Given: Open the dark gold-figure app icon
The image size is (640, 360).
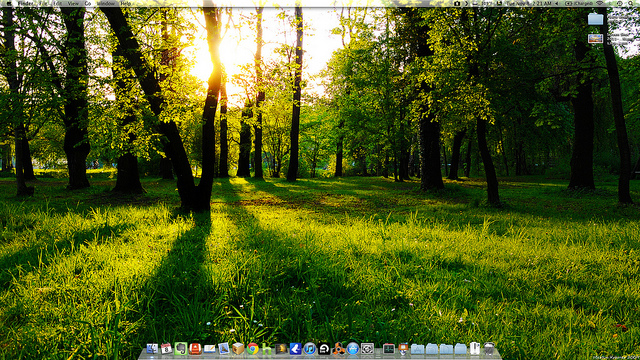Looking at the screenshot, I should [281, 349].
